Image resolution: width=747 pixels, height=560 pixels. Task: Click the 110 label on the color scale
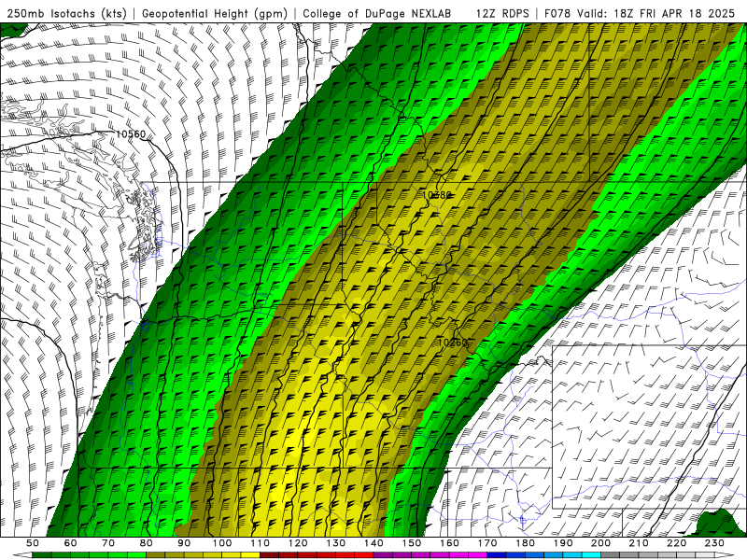pyautogui.click(x=260, y=543)
